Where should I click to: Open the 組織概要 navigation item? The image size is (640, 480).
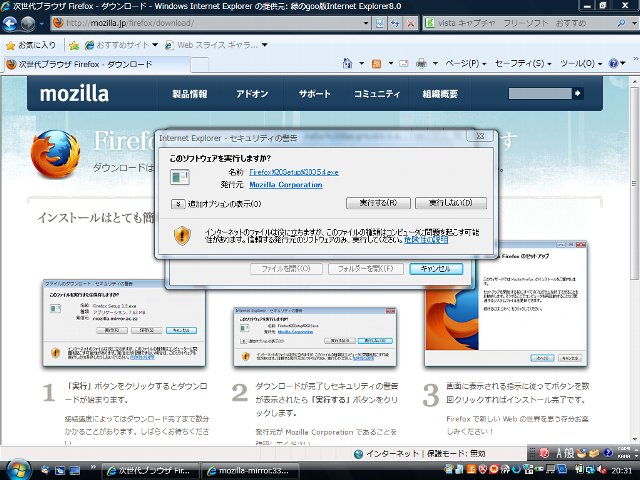point(440,94)
